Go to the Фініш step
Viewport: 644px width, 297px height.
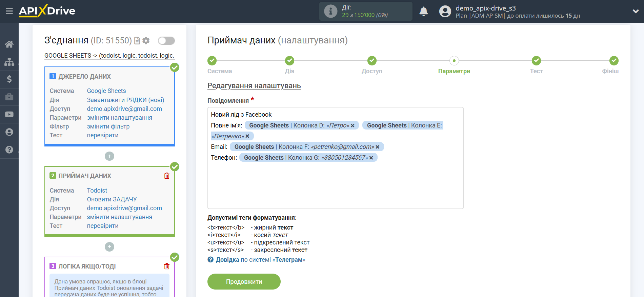[614, 61]
